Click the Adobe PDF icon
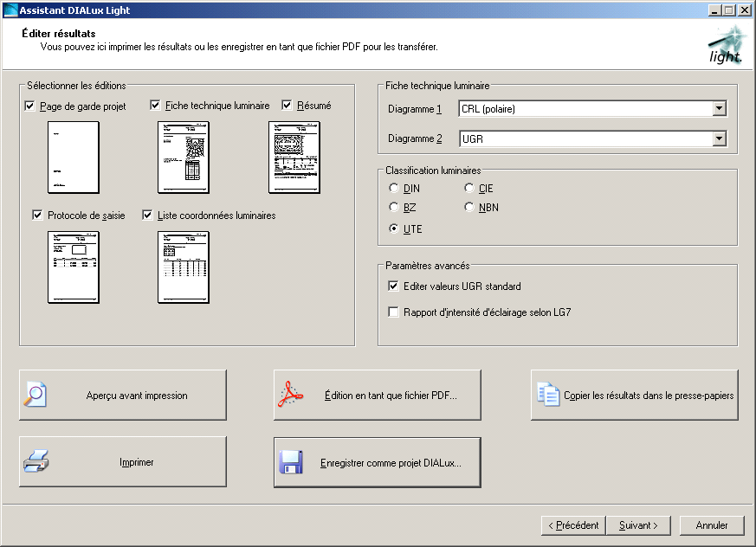 coord(290,394)
